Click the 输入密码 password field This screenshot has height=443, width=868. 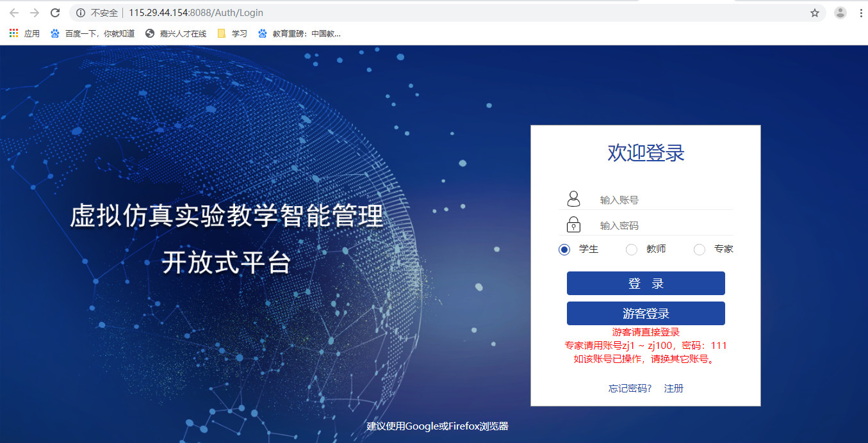[x=663, y=225]
